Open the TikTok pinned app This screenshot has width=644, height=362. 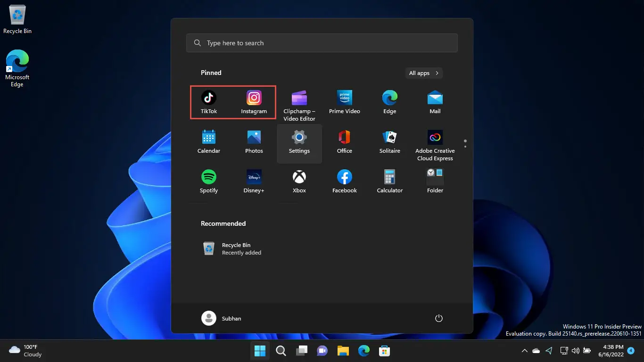(209, 102)
